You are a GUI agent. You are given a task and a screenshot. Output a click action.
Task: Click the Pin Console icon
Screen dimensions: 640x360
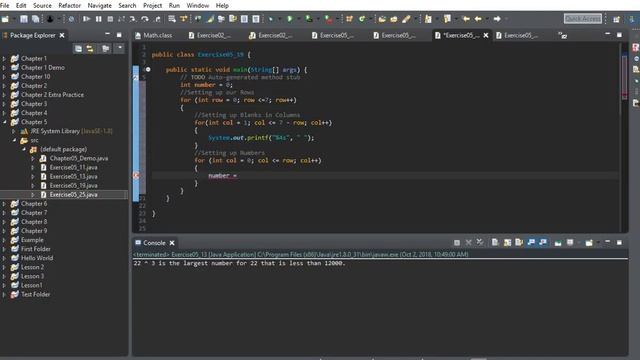tap(558, 243)
